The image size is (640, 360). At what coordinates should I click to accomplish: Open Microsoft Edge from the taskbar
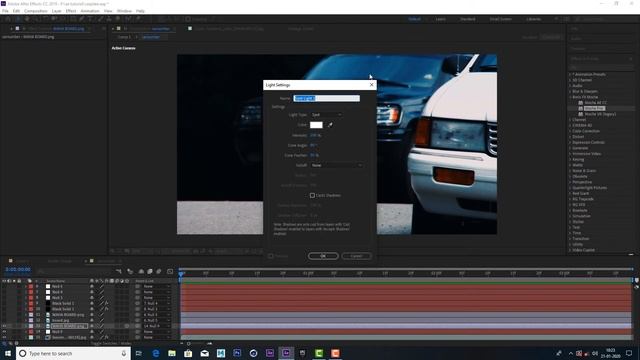click(x=156, y=353)
